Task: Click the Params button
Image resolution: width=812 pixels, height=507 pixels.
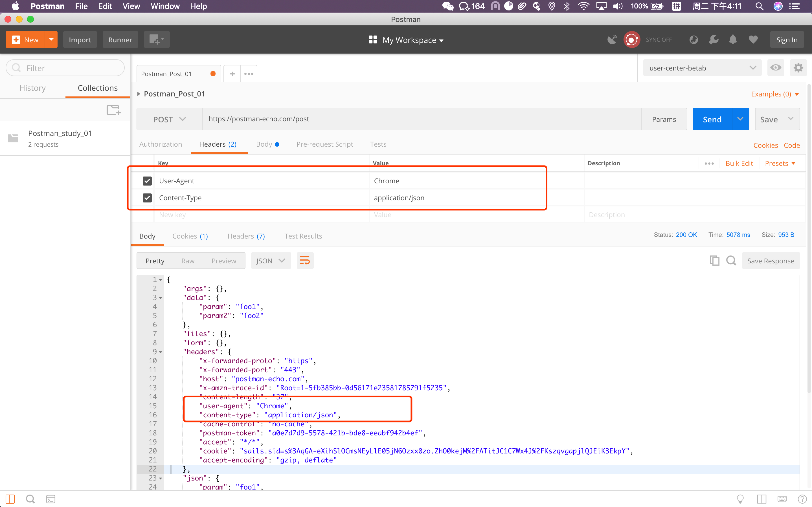Action: (x=664, y=119)
